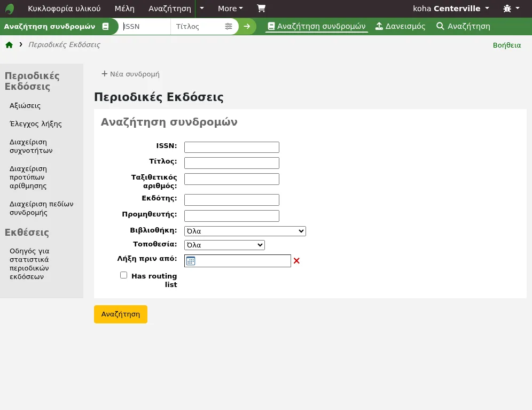
Task: Open the koha Centerville user menu
Action: point(451,9)
